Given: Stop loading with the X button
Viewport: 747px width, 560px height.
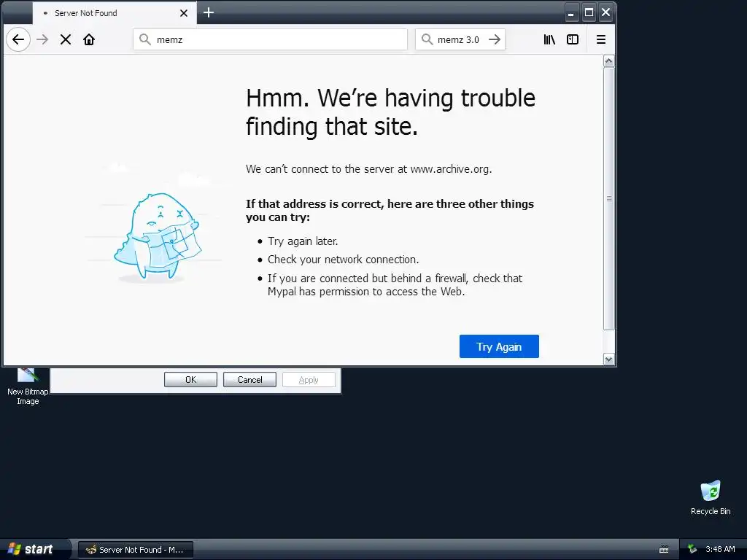Looking at the screenshot, I should [66, 39].
